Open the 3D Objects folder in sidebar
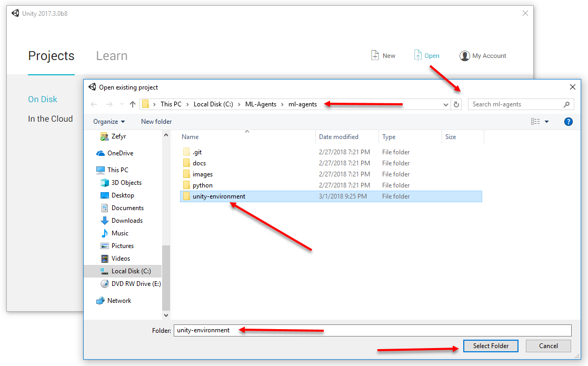The width and height of the screenshot is (588, 366). [126, 183]
